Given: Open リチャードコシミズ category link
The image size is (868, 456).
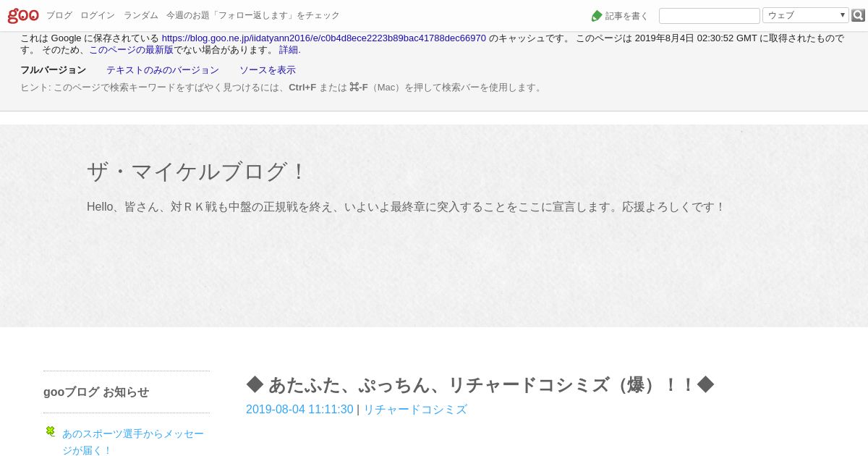Looking at the screenshot, I should click(415, 410).
